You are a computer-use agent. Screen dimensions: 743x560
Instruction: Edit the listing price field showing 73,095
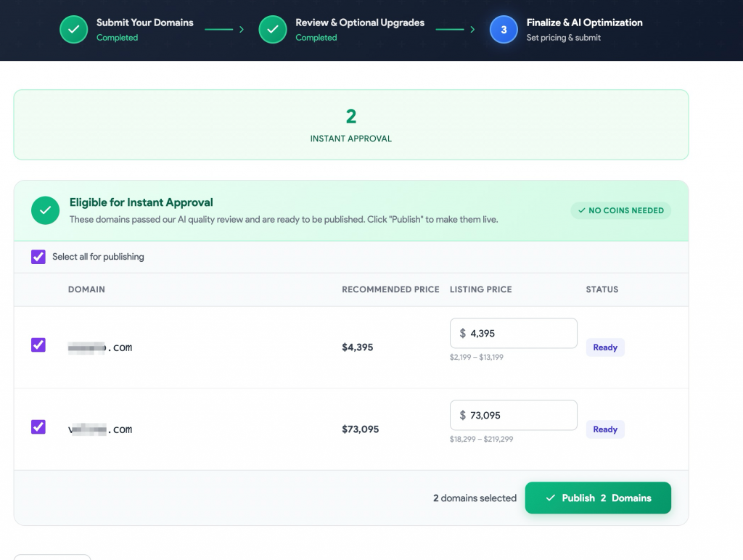click(x=519, y=416)
